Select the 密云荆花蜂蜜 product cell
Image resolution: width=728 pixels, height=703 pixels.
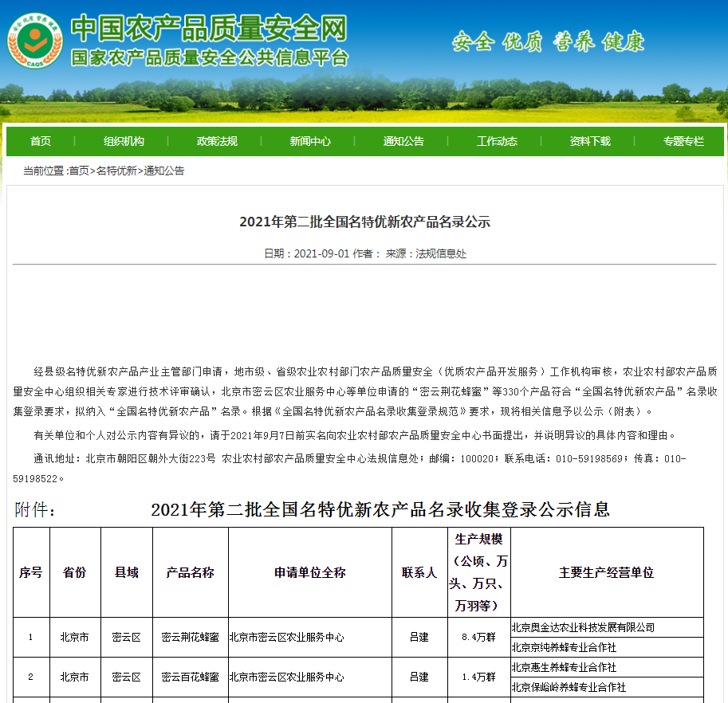click(x=190, y=637)
